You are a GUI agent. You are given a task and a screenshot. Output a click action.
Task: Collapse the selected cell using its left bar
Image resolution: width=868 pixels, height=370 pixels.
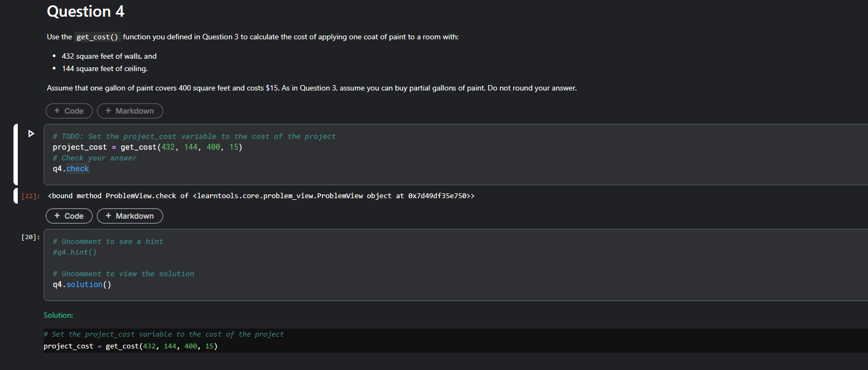(x=16, y=155)
